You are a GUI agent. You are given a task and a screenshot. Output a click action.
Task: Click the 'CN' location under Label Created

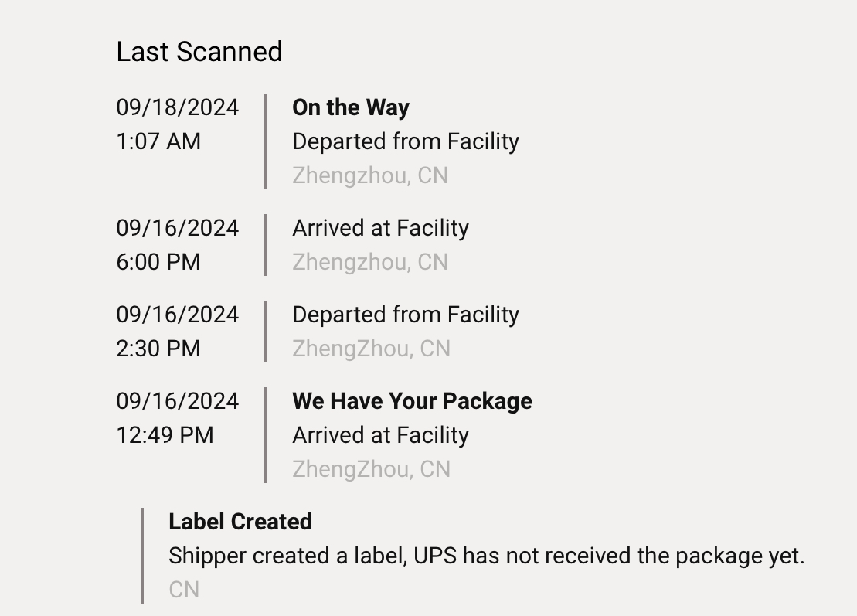[184, 590]
